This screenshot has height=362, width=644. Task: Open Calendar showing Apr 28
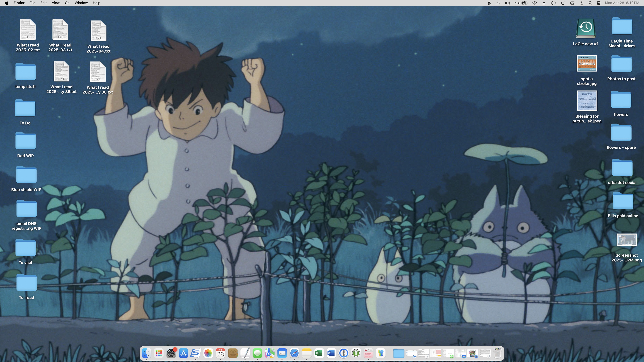220,353
